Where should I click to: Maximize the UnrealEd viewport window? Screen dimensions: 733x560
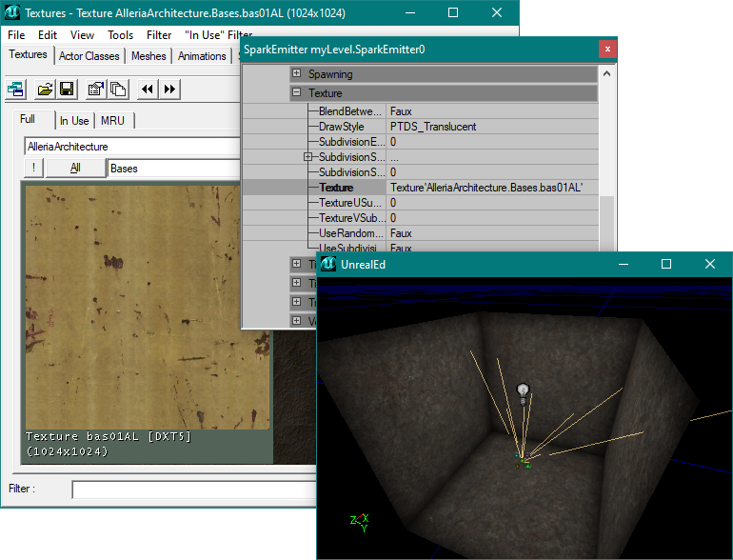(x=666, y=264)
